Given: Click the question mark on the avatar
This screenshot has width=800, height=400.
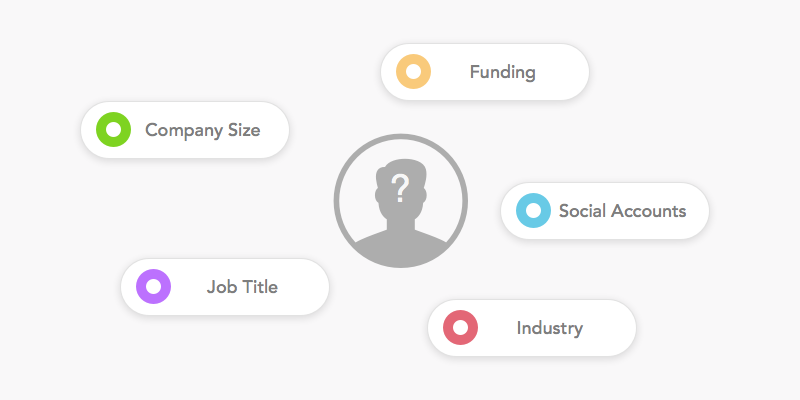Looking at the screenshot, I should pos(401,188).
